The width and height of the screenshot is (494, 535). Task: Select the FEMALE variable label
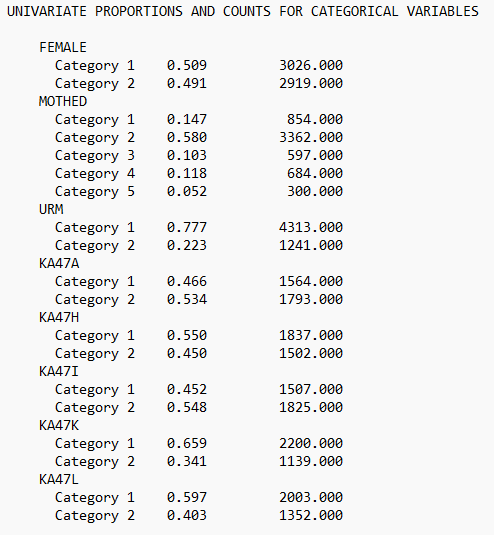63,47
